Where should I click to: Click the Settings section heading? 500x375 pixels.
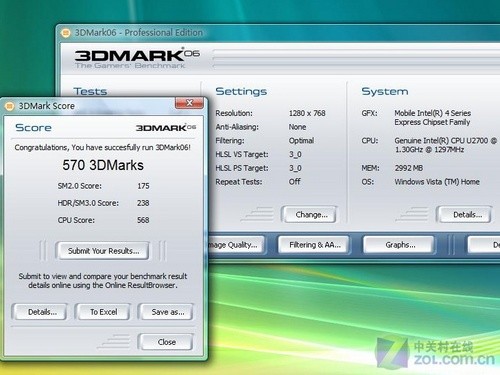241,91
